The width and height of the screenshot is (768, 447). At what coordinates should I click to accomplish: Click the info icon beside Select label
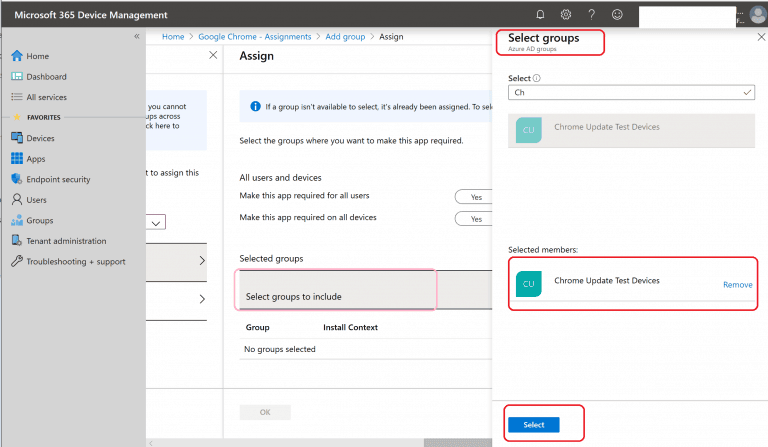point(536,78)
